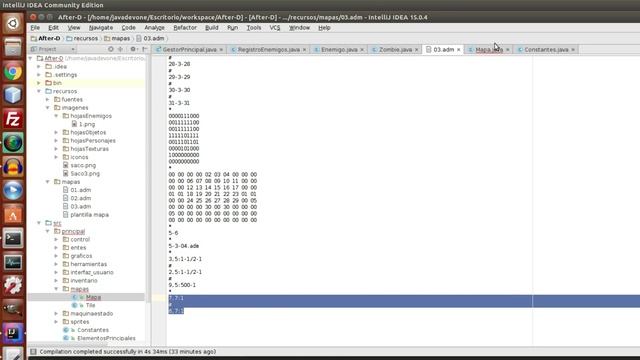Select the inventario package
The height and width of the screenshot is (360, 640).
(84, 280)
